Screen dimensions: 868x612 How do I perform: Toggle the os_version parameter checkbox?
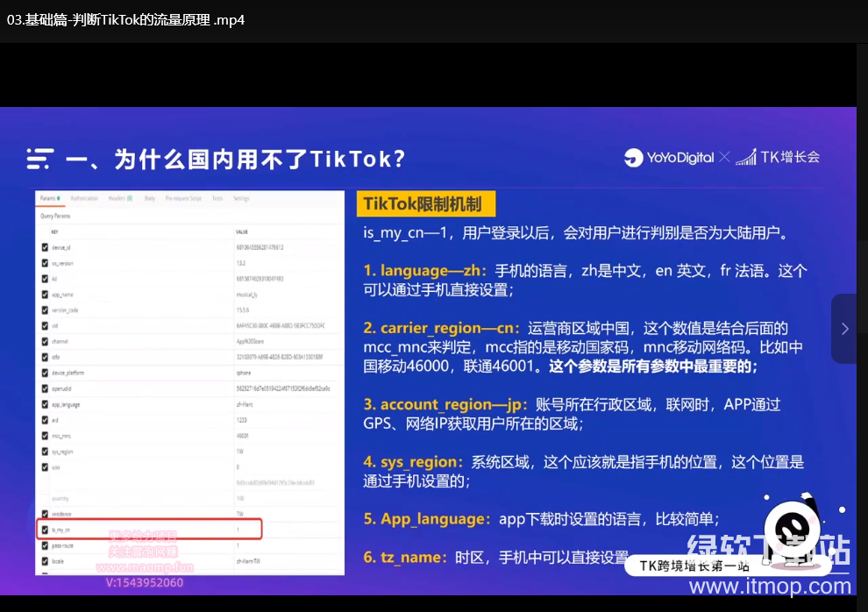tap(45, 263)
